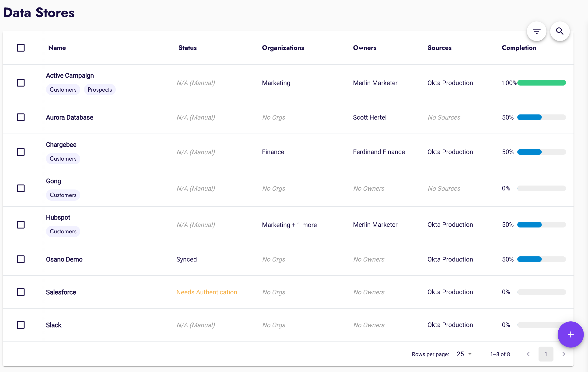Go to previous page using left chevron
Screen dimensions: 588x372
coord(528,354)
